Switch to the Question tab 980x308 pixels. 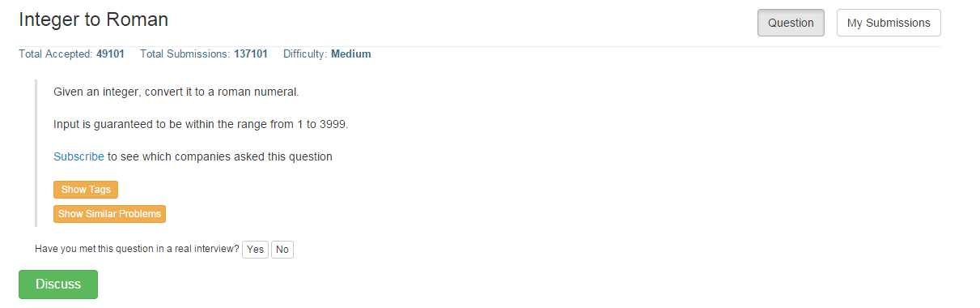(x=791, y=23)
